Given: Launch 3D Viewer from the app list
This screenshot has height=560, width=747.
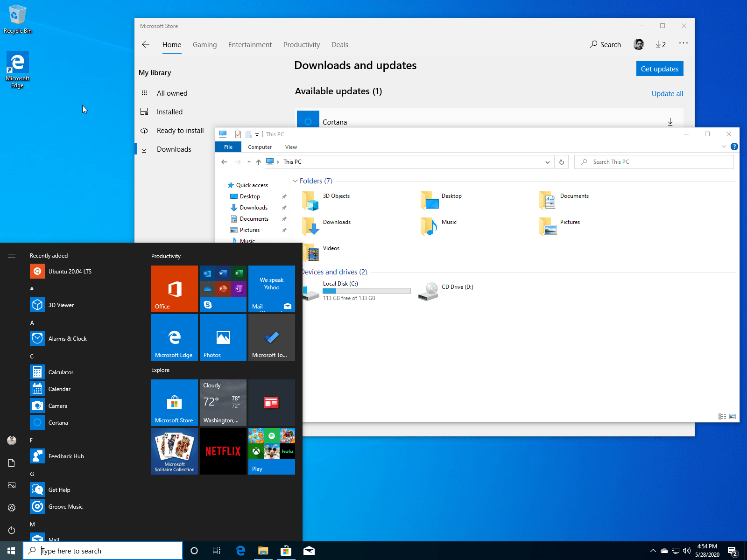Looking at the screenshot, I should click(84, 305).
